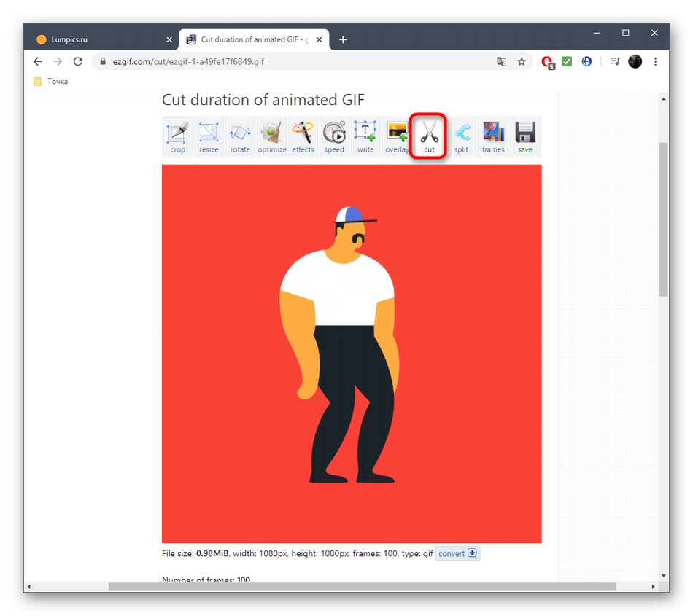
Task: Select the effects tool
Action: pos(303,136)
